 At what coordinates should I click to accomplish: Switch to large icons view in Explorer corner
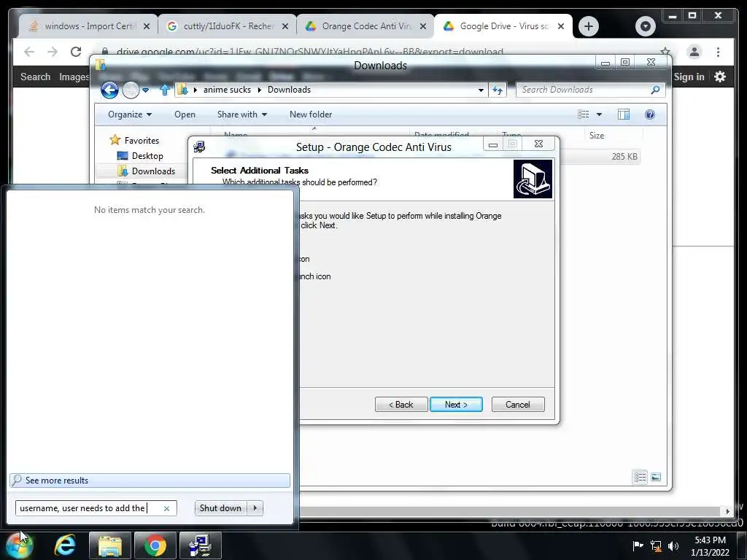(x=656, y=477)
